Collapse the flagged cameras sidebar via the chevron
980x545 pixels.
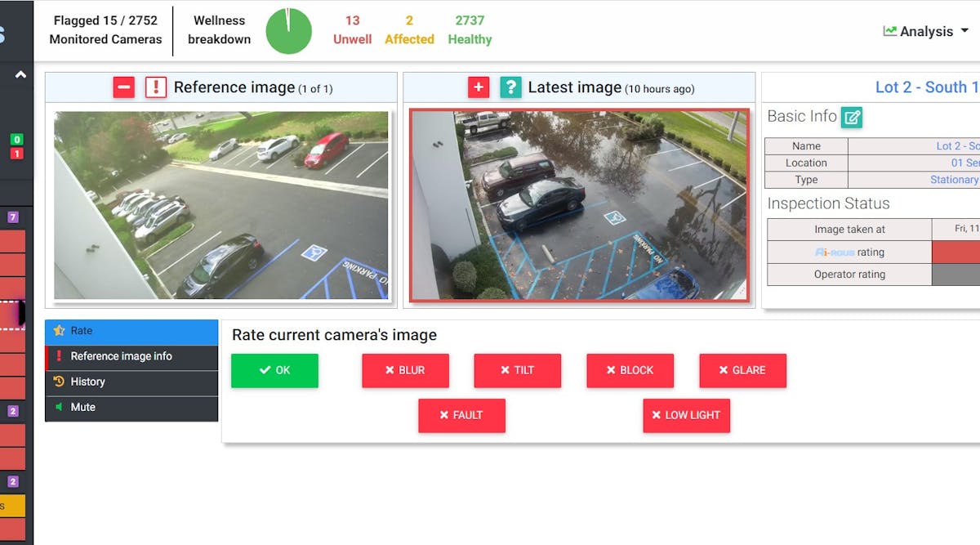click(19, 74)
